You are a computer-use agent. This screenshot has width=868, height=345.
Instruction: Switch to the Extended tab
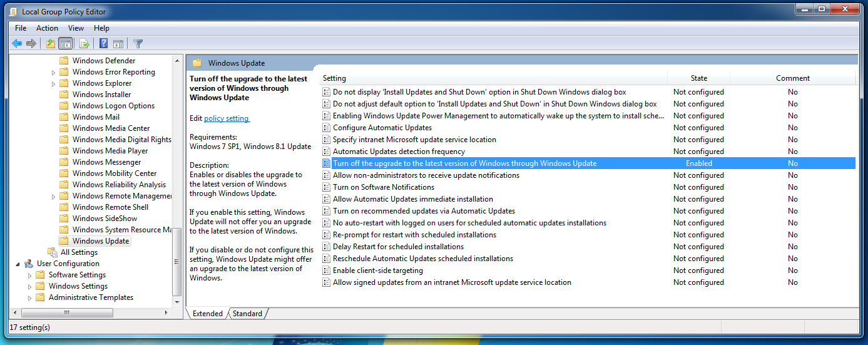[207, 314]
